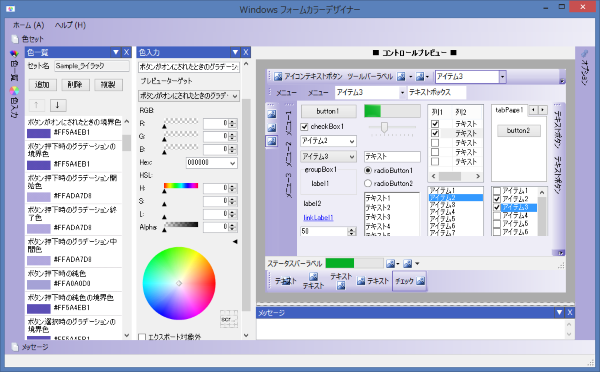This screenshot has height=372, width=600.
Task: Click the second image icon in vertical toolbar
Action: pyautogui.click(x=271, y=127)
